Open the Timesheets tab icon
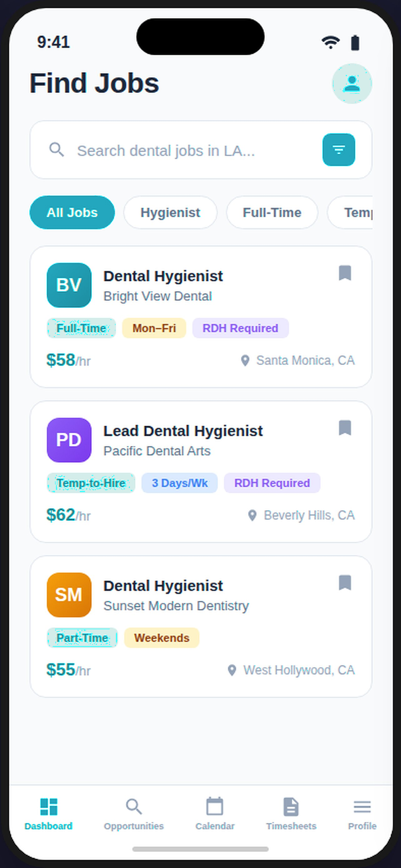This screenshot has height=868, width=401. (x=291, y=806)
